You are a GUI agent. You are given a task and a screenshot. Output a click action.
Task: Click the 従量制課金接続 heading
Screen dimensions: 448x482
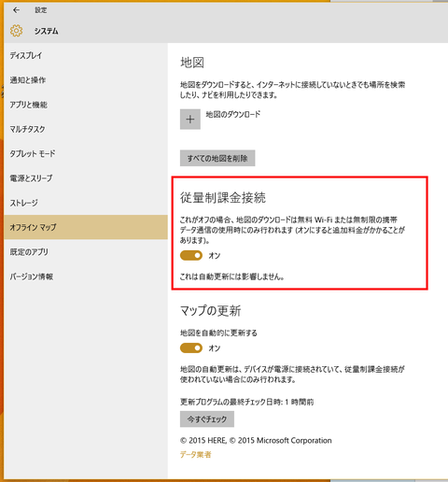(x=223, y=198)
